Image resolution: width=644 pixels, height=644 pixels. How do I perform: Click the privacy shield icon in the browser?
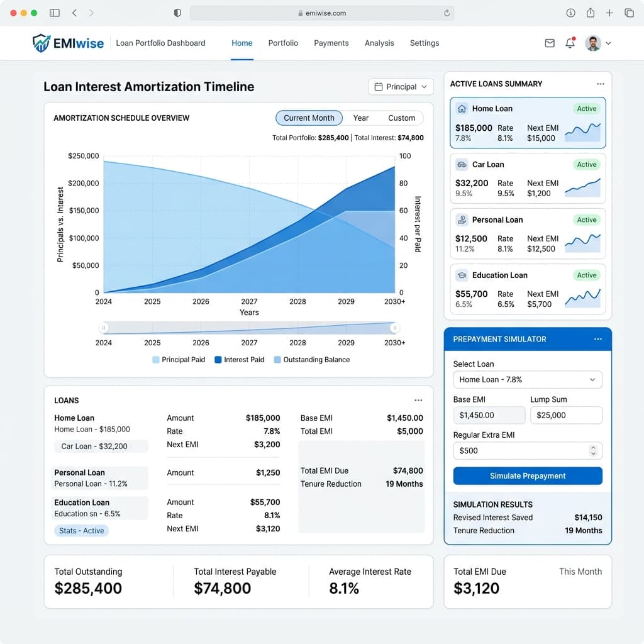point(177,13)
